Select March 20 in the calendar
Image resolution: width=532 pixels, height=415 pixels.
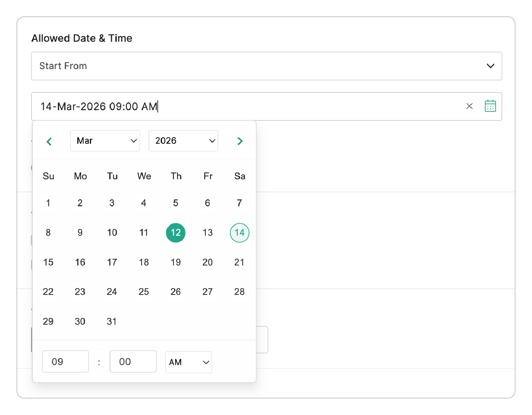pos(207,262)
